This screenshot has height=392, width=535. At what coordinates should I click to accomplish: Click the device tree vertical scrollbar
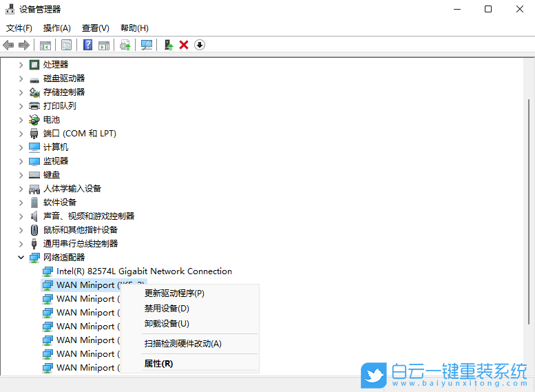tap(529, 212)
